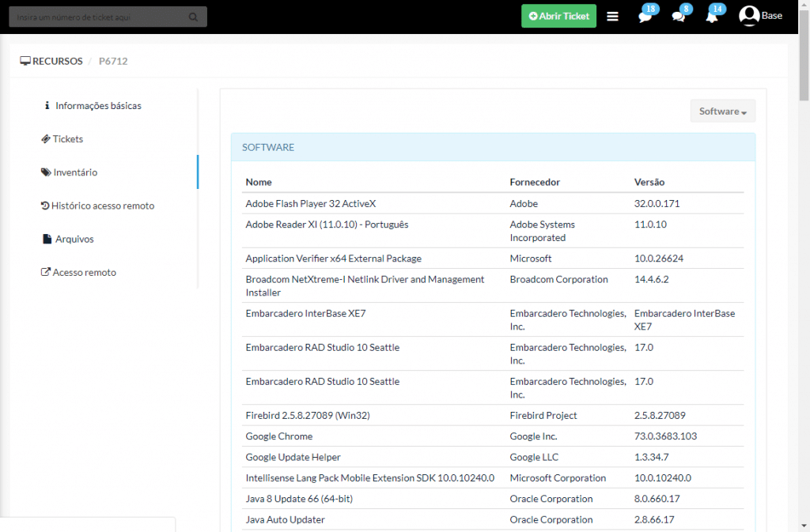Select Adobe Reader XI (11.0.10) - Português
The image size is (810, 532).
pos(327,224)
